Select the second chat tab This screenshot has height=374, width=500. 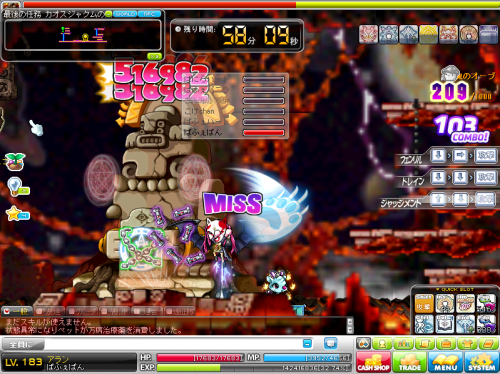click(49, 311)
